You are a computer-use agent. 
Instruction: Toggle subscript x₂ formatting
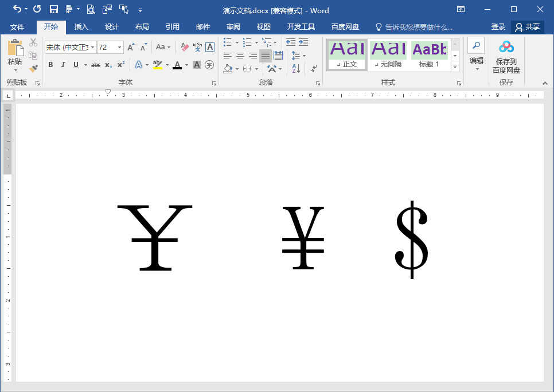pyautogui.click(x=108, y=65)
